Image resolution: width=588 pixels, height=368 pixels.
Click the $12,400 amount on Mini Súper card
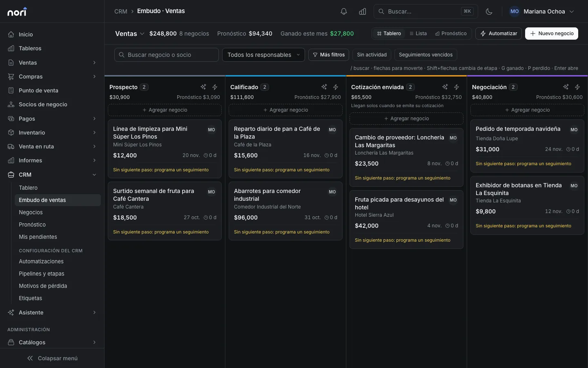pos(125,155)
